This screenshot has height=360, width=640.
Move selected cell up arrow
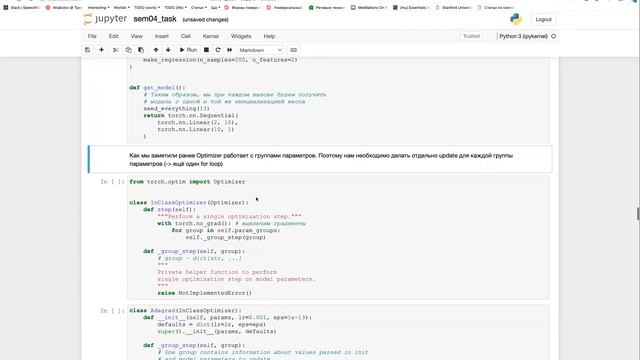[x=156, y=50]
